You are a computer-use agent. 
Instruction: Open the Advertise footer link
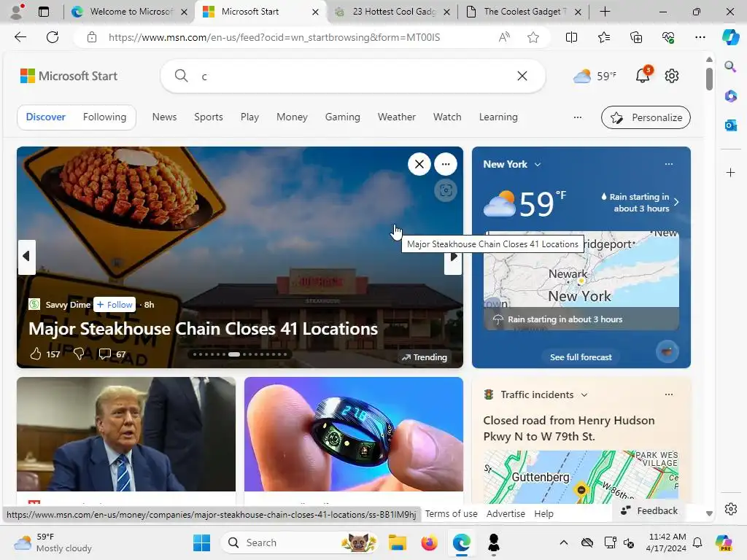coord(506,514)
